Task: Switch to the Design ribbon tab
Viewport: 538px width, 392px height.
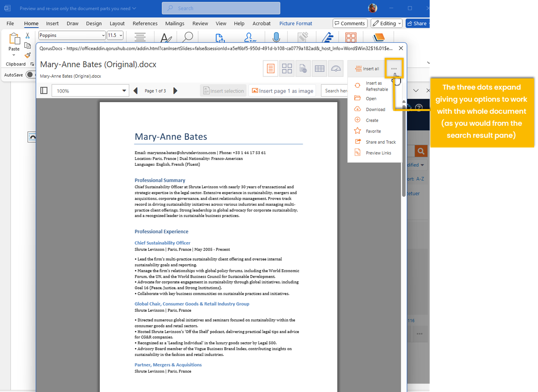Action: pyautogui.click(x=94, y=23)
